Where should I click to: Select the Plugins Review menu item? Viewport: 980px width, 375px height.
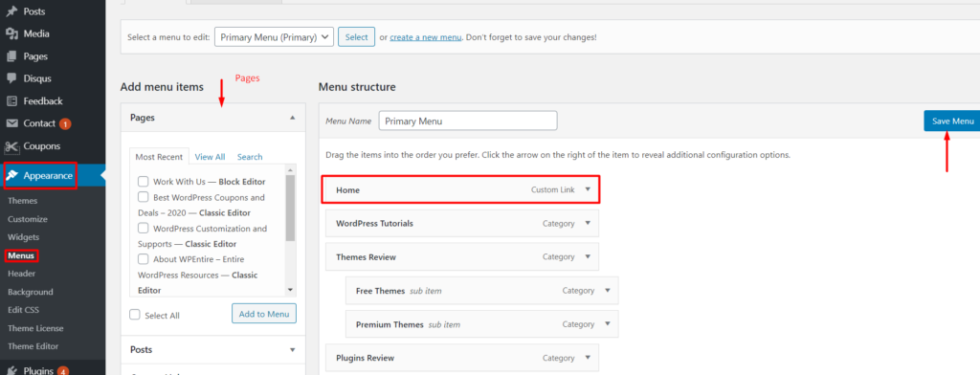pyautogui.click(x=462, y=358)
